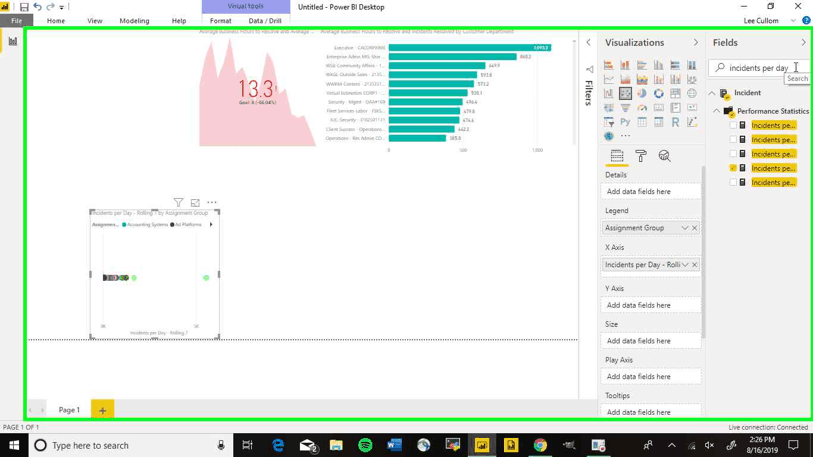
Task: Switch to View ribbon tab
Action: [x=94, y=21]
